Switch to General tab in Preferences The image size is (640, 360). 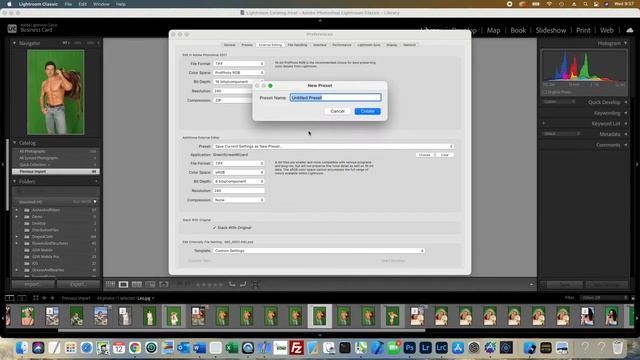pyautogui.click(x=229, y=45)
